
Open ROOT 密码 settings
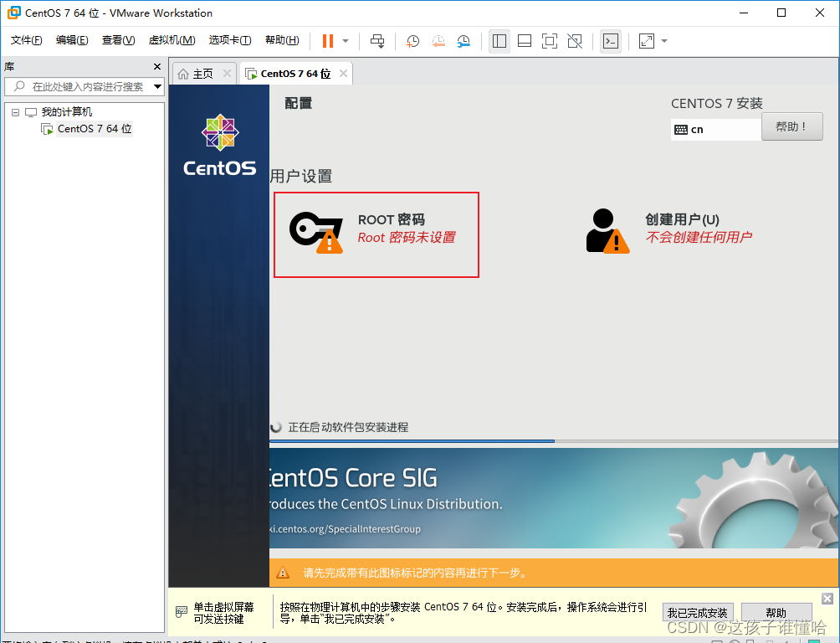[x=376, y=234]
